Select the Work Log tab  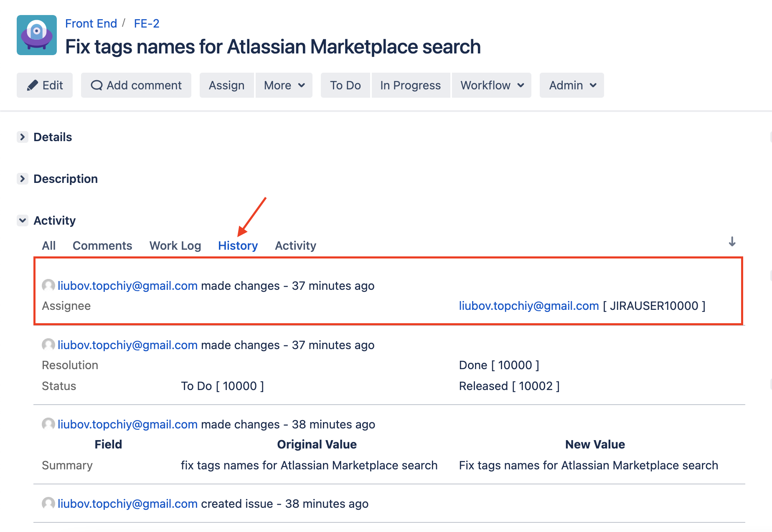[x=175, y=246]
